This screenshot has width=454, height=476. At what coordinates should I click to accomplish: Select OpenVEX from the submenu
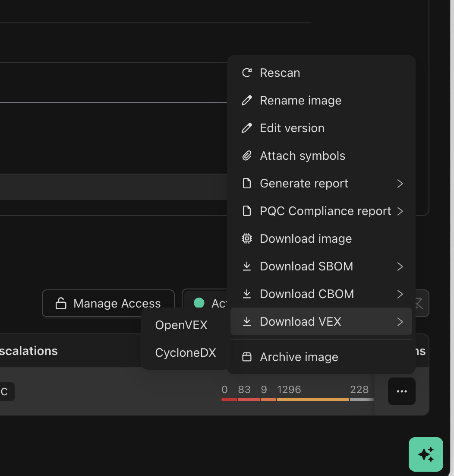181,325
